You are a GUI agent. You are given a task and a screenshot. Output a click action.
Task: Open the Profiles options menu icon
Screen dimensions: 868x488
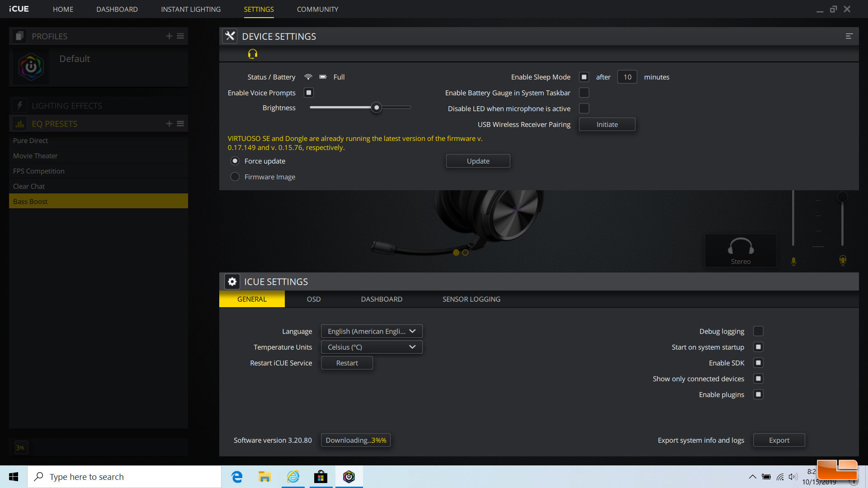pos(180,36)
